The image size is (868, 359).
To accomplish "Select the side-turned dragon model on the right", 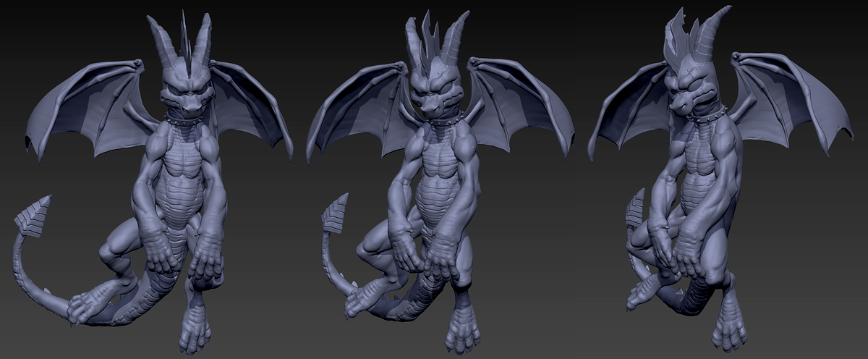I will point(720,179).
